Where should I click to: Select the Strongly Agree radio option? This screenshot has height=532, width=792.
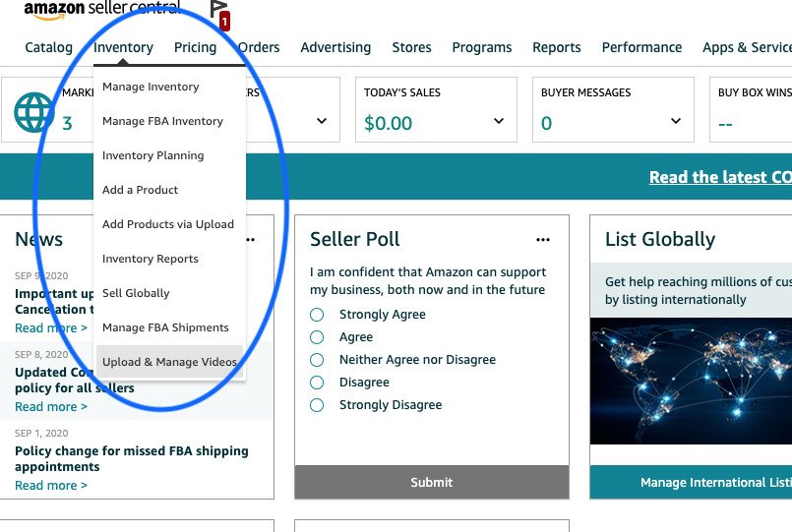tap(317, 315)
